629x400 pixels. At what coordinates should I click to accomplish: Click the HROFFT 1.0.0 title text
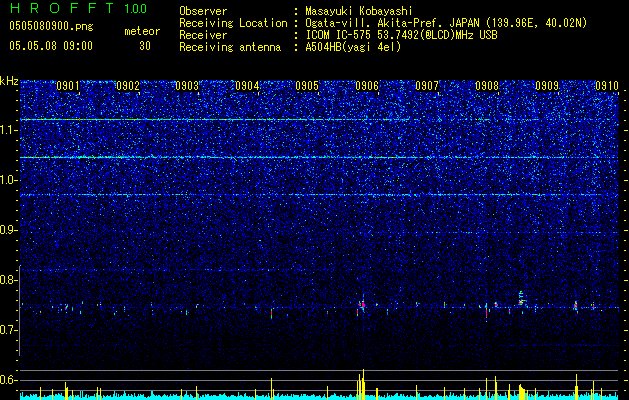click(x=78, y=8)
